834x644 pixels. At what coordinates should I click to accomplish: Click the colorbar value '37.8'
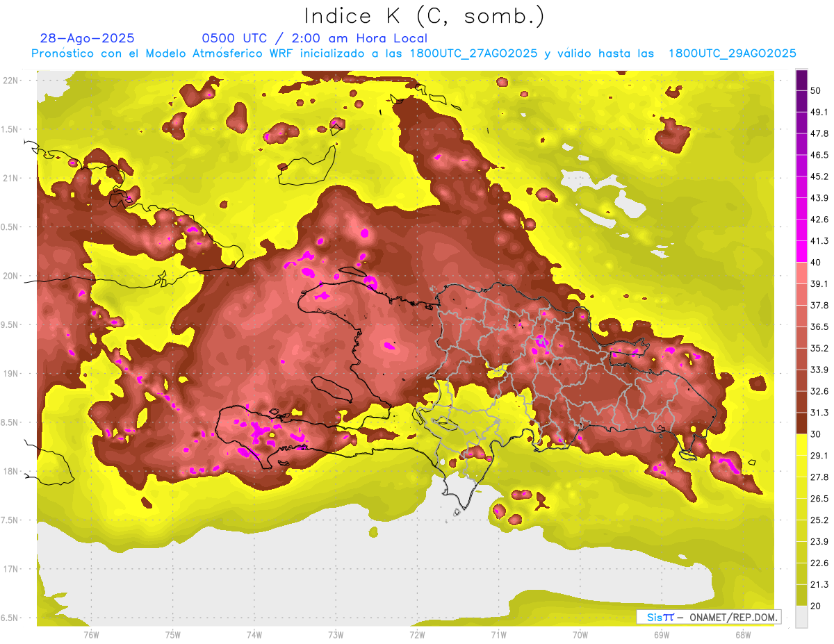(819, 306)
